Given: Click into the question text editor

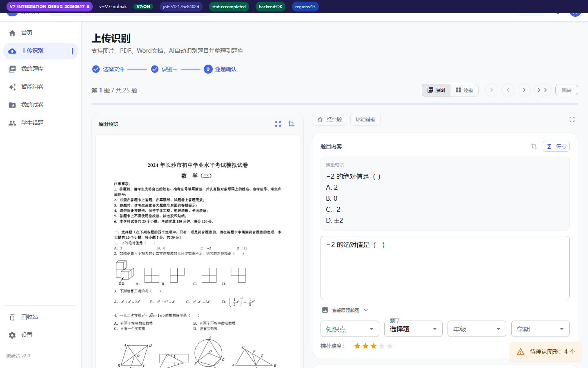Looking at the screenshot, I should point(445,267).
